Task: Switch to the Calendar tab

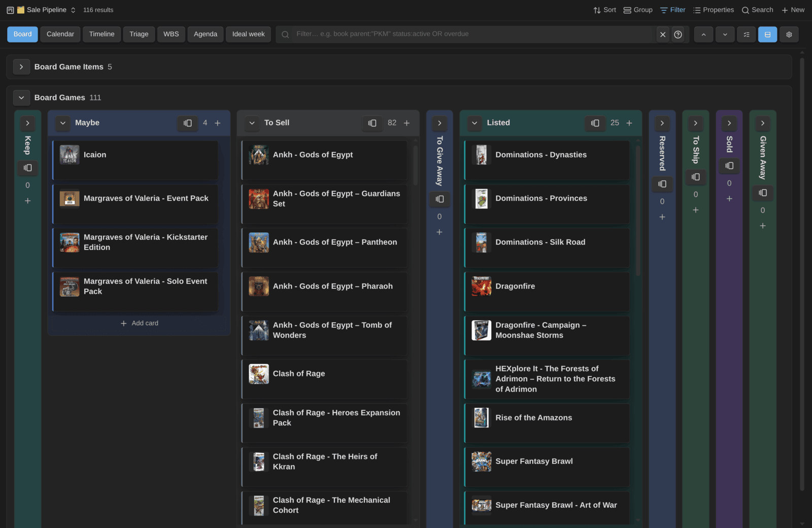Action: pos(60,34)
